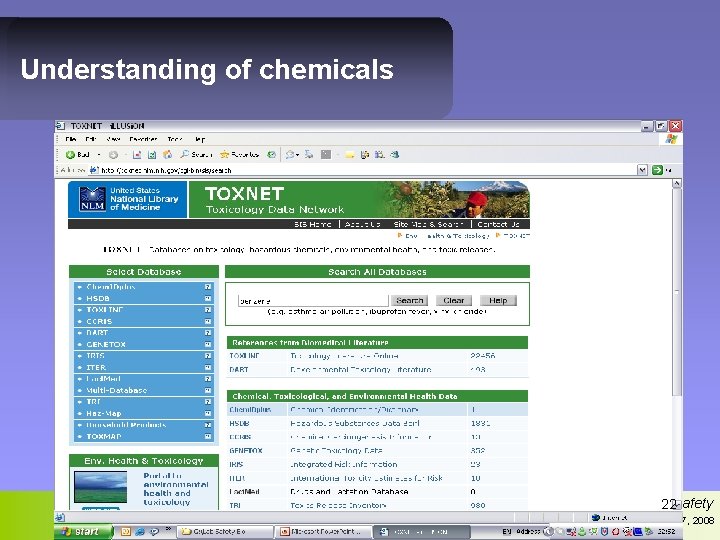720x540 pixels.
Task: Open Favorites star toolbar button
Action: click(240, 155)
